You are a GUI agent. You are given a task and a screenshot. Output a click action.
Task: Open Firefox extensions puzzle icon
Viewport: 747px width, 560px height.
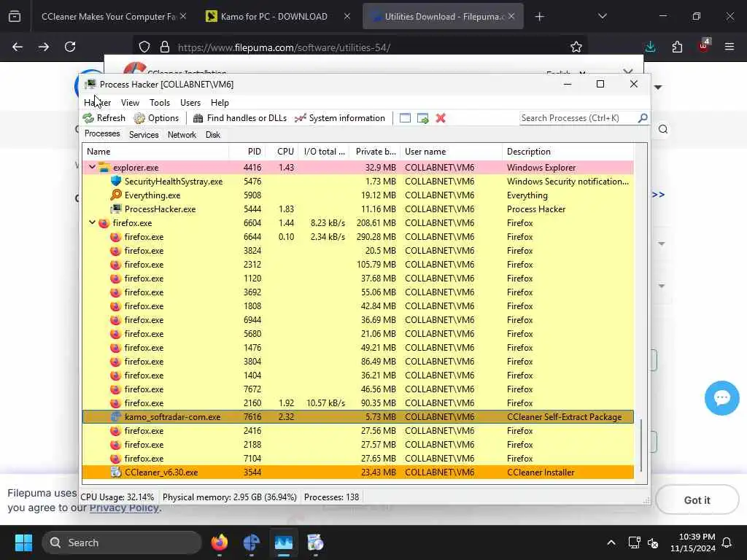tap(677, 47)
